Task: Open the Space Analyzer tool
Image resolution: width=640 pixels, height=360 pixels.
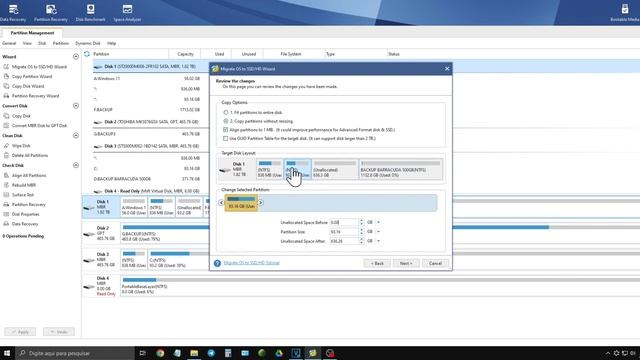Action: coord(127,12)
